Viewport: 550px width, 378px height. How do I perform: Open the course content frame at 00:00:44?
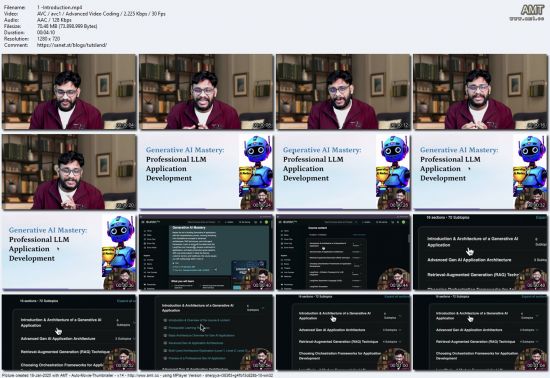click(343, 252)
